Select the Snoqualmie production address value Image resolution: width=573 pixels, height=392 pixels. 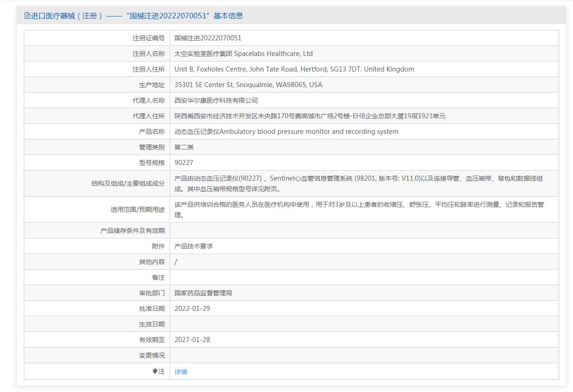[x=248, y=85]
